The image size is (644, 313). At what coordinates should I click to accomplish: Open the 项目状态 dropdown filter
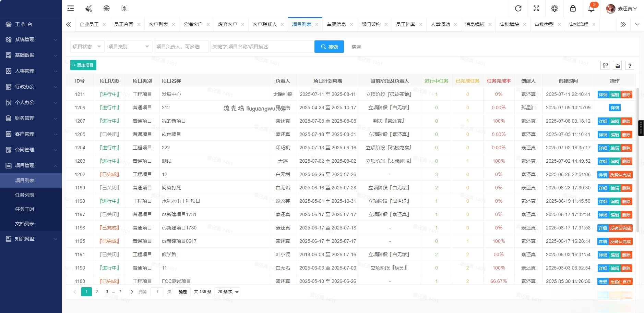pos(86,46)
